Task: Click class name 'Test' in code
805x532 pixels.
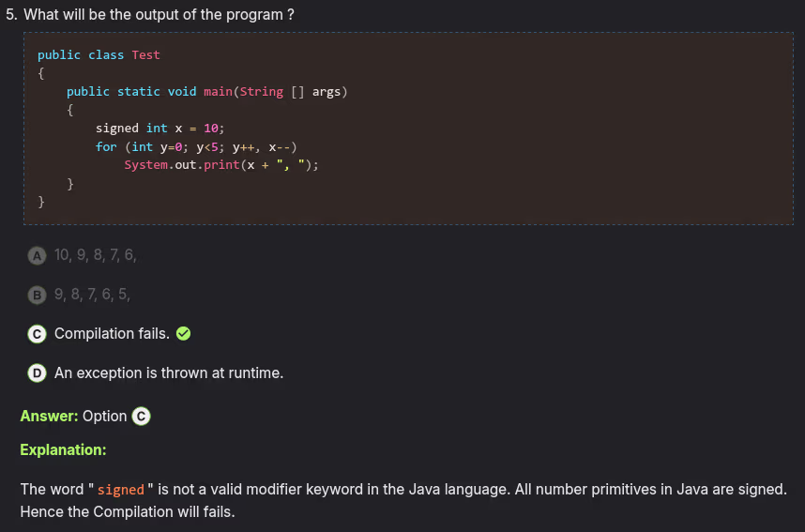Action: (145, 54)
